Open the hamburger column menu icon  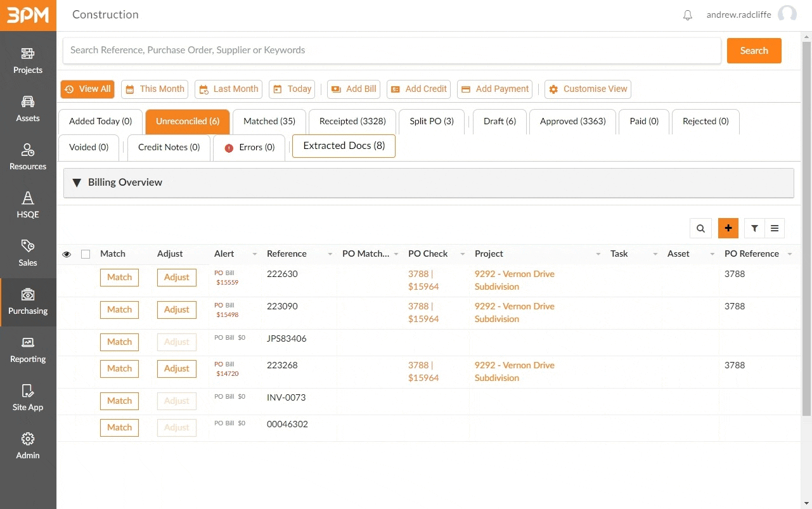click(775, 229)
